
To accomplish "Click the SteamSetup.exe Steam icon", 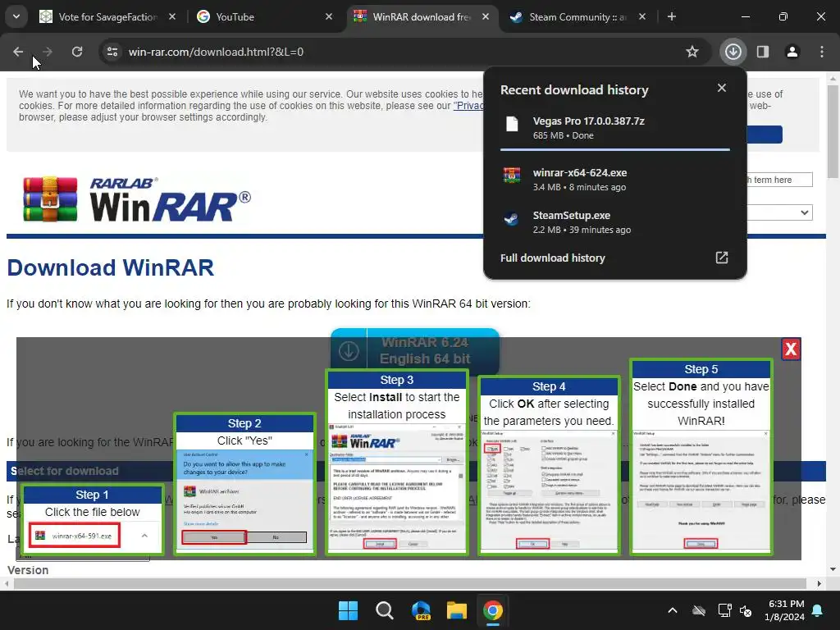I will [x=511, y=218].
